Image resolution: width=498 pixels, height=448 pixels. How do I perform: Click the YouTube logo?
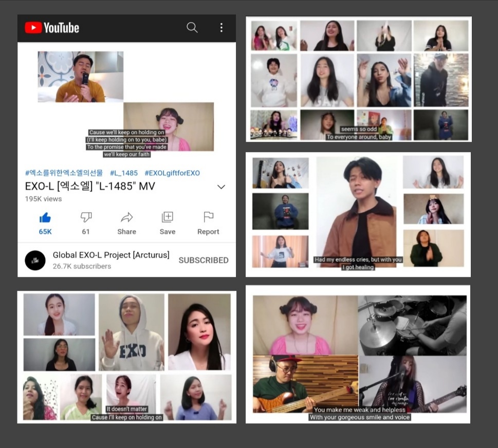[x=52, y=28]
